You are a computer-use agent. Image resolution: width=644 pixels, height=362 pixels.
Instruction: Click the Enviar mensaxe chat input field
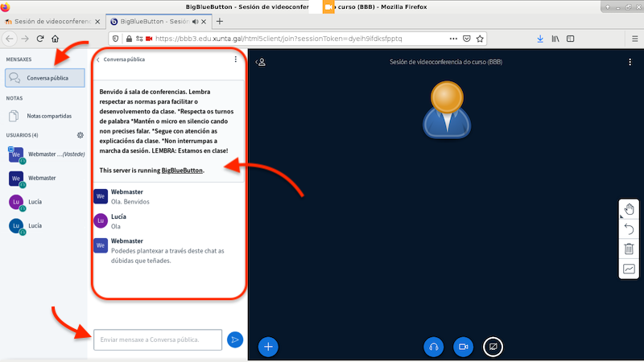pyautogui.click(x=158, y=340)
